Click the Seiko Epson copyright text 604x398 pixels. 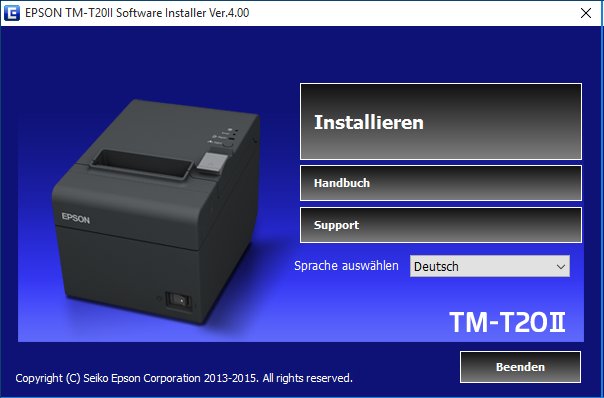pyautogui.click(x=184, y=378)
